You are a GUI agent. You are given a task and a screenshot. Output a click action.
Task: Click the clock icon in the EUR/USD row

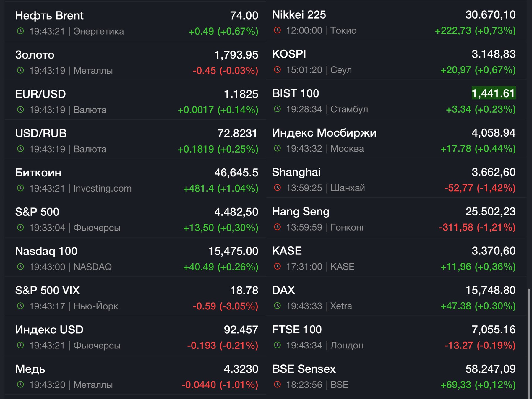pos(20,110)
